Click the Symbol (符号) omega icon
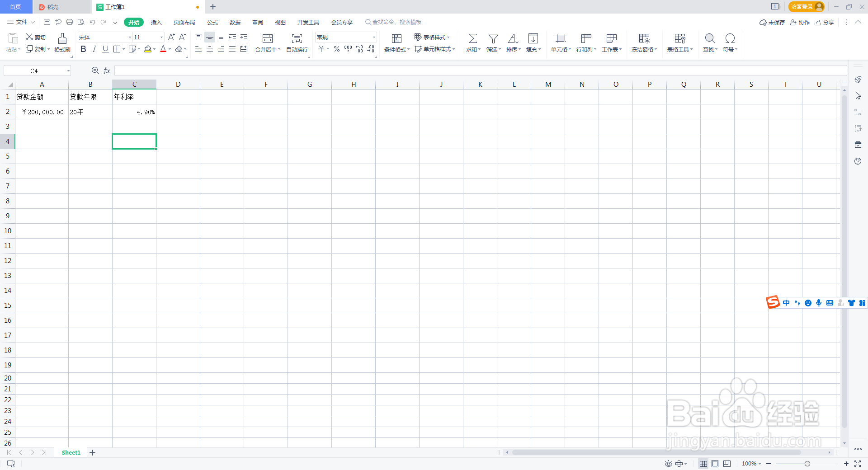 coord(730,38)
